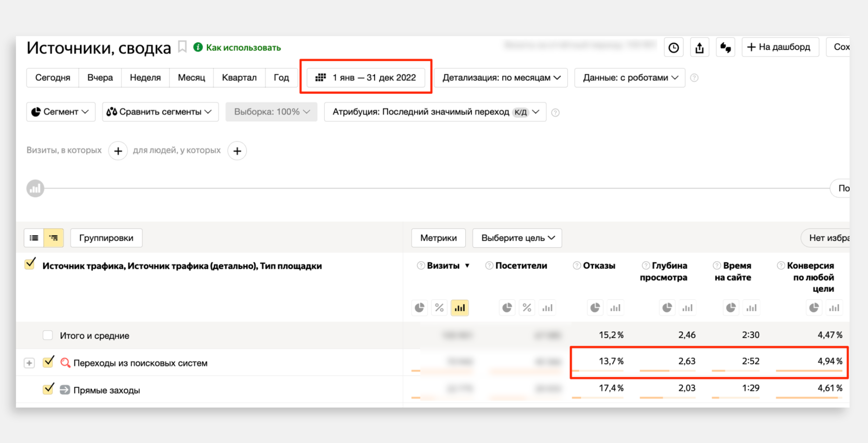Show pie chart for Визиты column
868x443 pixels.
click(419, 308)
